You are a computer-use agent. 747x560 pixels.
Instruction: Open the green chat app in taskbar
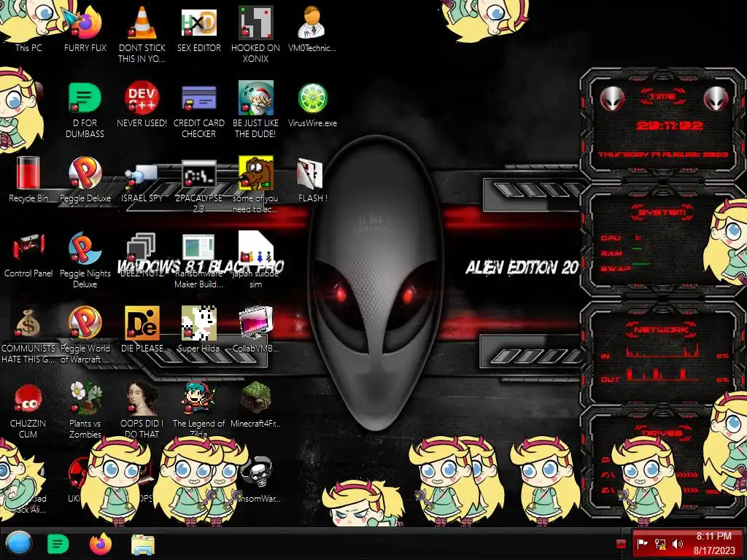pos(58,544)
